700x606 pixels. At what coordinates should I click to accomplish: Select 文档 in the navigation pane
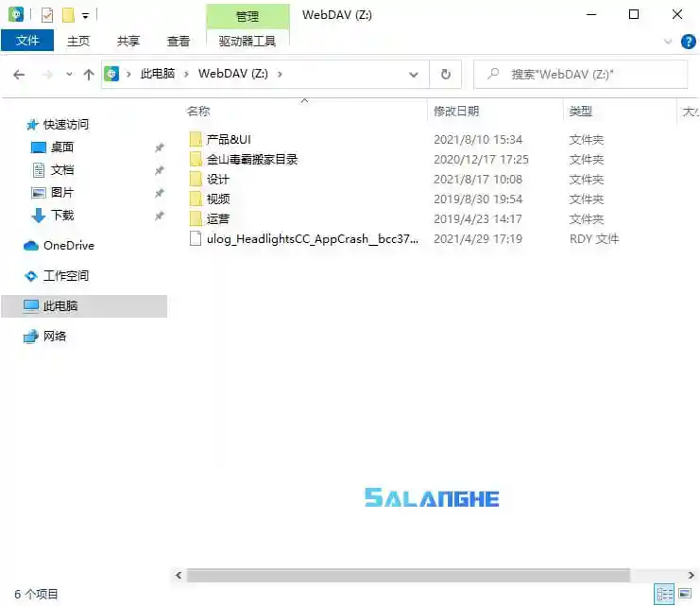62,170
